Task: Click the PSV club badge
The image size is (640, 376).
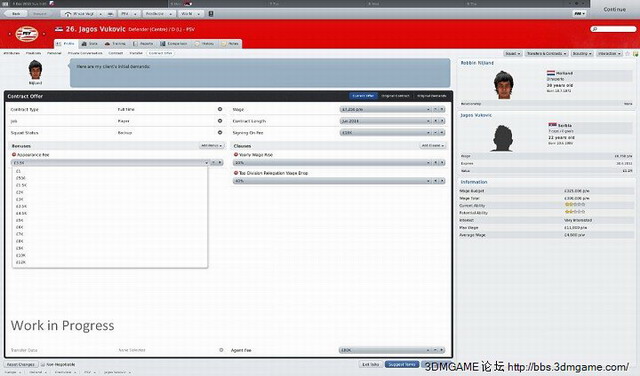Action: pyautogui.click(x=27, y=34)
